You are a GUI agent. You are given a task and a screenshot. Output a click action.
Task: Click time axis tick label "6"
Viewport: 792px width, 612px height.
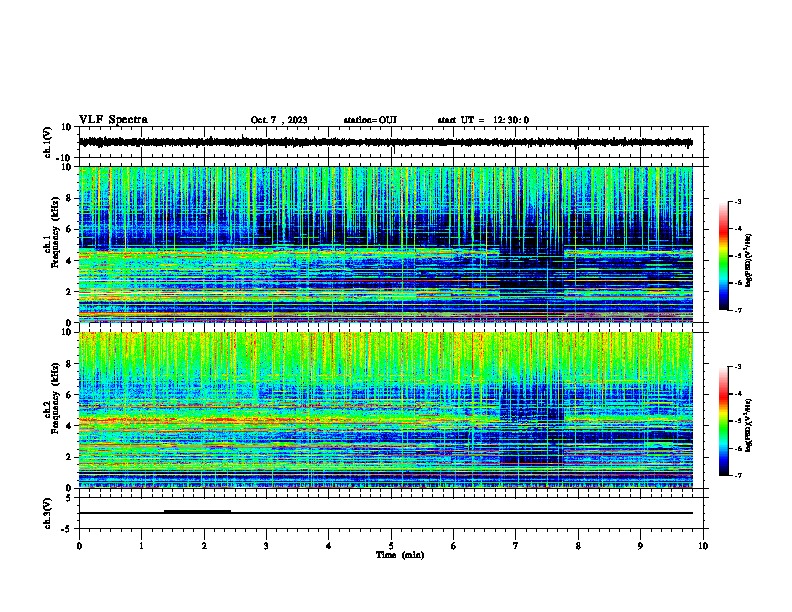click(454, 545)
